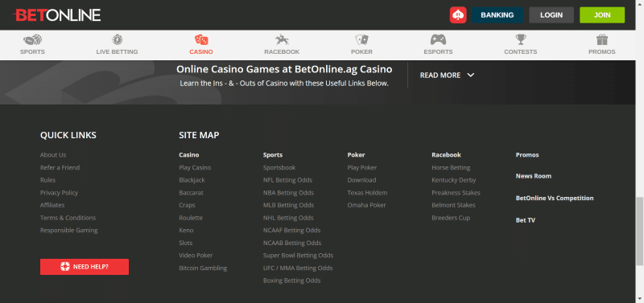Viewport: 644px width, 303px height.
Task: Open the Terms & Conditions link
Action: (68, 218)
